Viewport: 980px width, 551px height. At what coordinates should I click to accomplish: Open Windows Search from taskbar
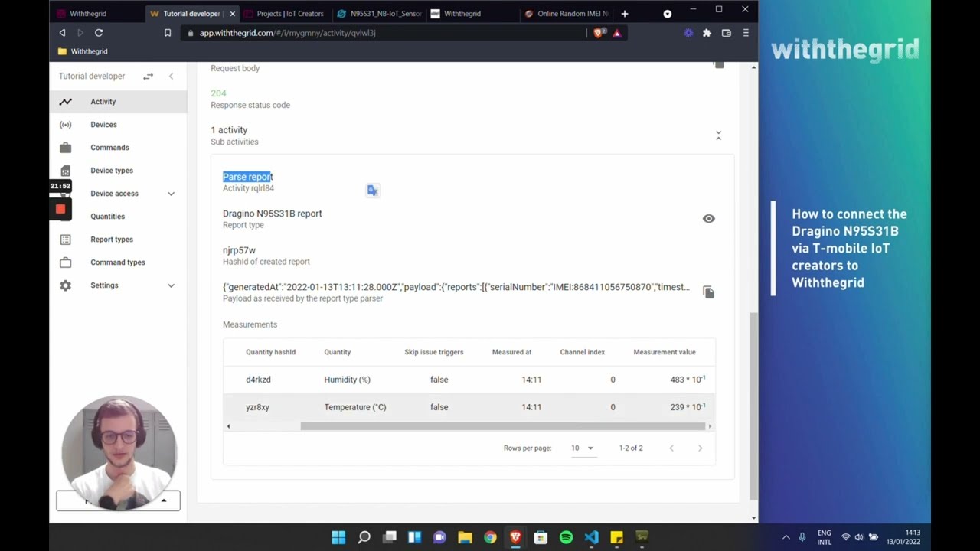click(364, 537)
